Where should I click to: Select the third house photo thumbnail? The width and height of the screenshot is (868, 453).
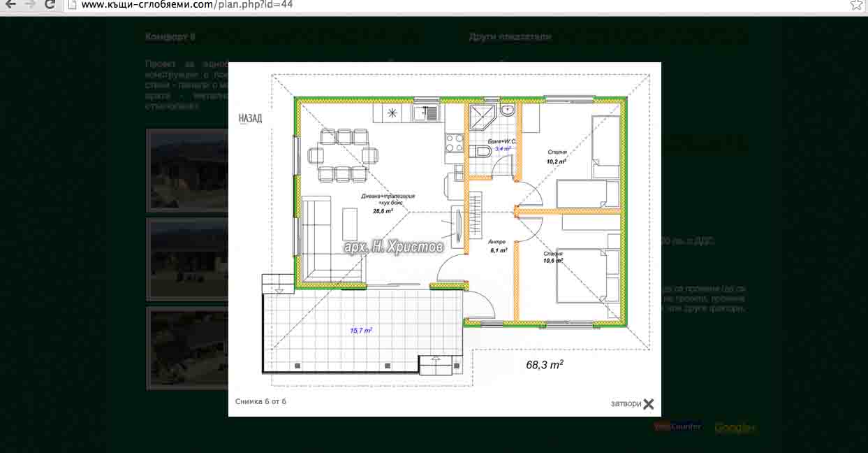point(187,348)
